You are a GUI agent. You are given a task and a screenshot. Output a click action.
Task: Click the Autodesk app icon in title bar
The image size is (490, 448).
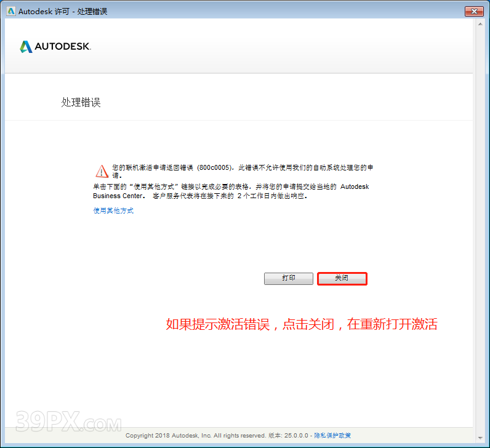[10, 11]
